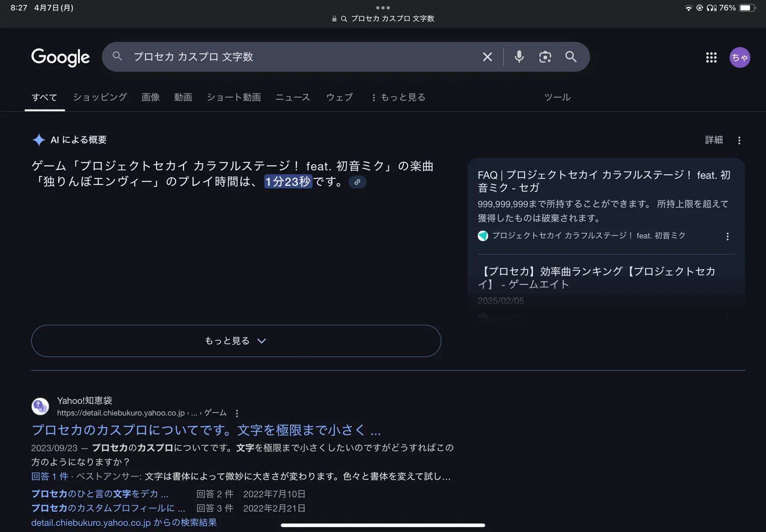Viewport: 766px width, 532px height.
Task: Click the 2022年7月10日 date
Action: point(274,494)
